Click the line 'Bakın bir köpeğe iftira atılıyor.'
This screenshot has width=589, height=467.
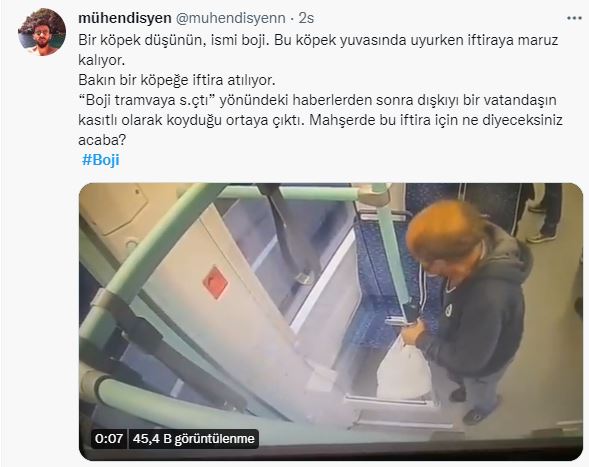click(177, 80)
